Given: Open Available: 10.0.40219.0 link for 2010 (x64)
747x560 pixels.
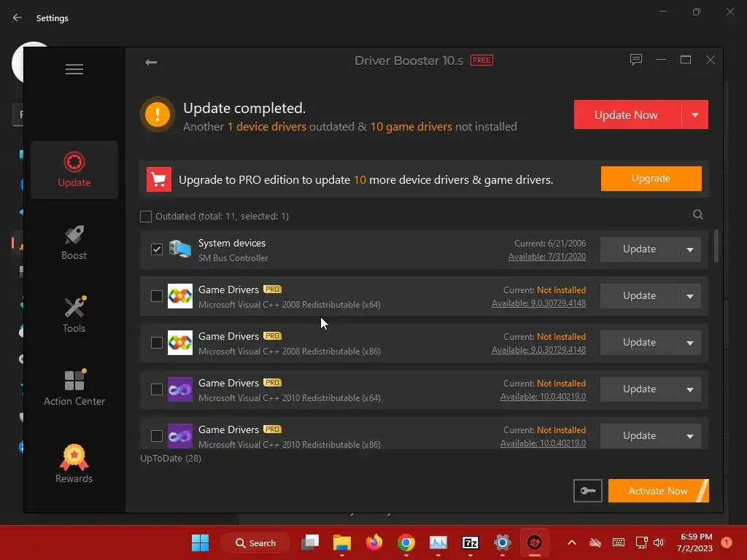Looking at the screenshot, I should (x=543, y=397).
